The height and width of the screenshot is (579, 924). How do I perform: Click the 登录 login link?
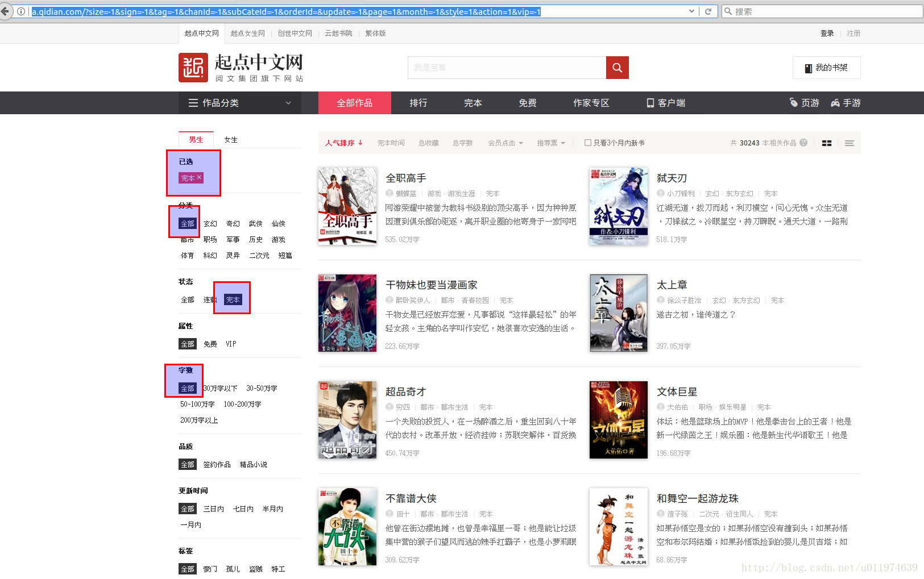coord(827,34)
